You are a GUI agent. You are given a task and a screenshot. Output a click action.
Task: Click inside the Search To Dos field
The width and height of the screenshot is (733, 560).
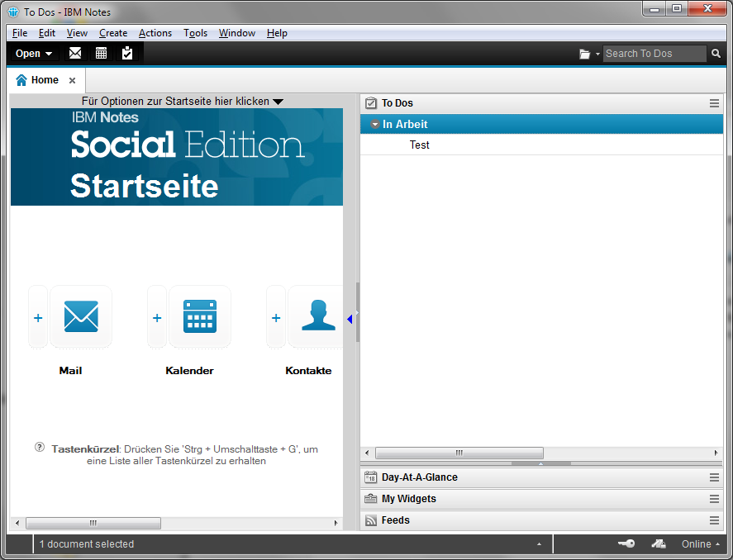pos(653,53)
